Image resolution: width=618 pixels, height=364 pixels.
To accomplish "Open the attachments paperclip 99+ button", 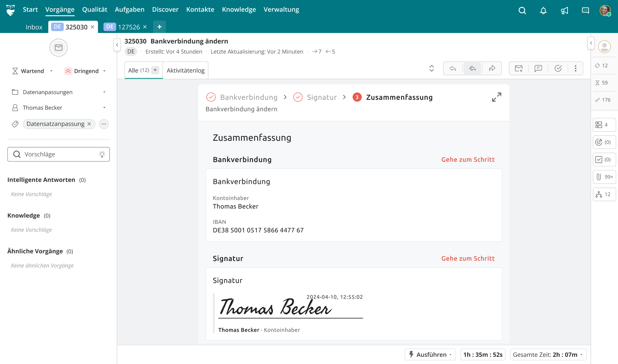I will pos(604,177).
